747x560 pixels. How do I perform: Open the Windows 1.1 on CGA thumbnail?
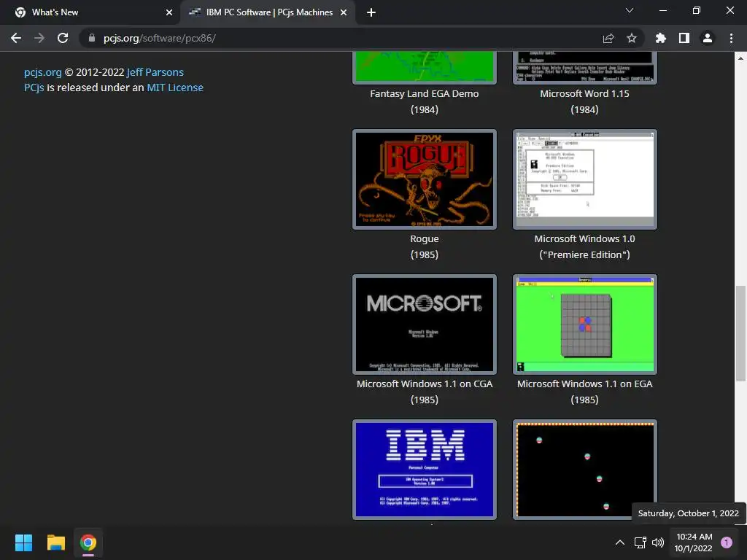tap(425, 324)
